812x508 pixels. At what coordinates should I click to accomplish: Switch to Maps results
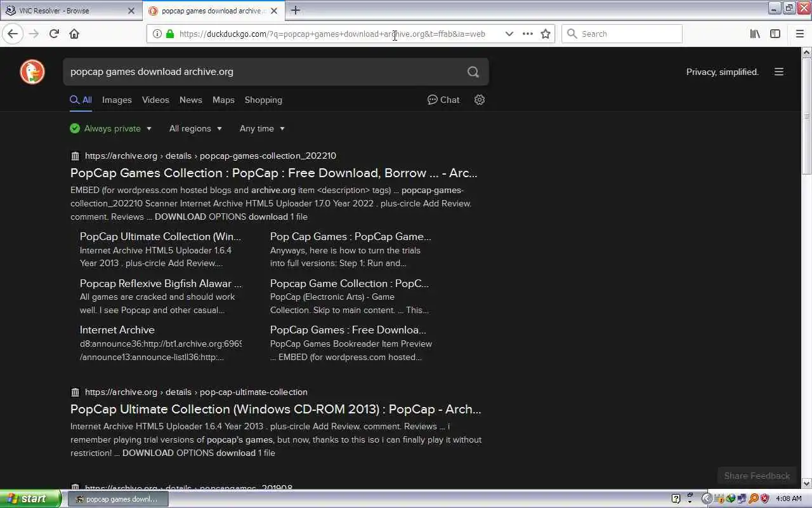coord(223,100)
